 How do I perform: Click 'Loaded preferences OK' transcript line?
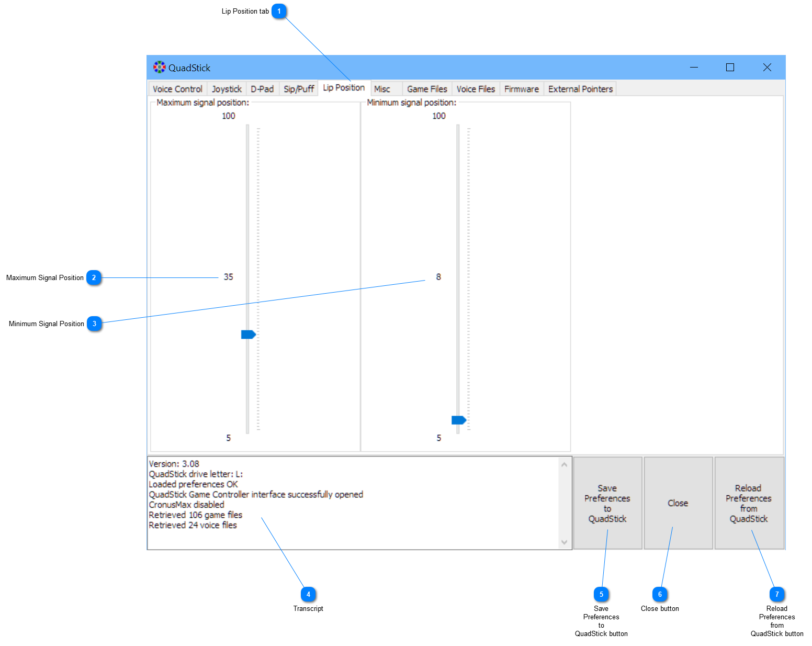pyautogui.click(x=193, y=484)
